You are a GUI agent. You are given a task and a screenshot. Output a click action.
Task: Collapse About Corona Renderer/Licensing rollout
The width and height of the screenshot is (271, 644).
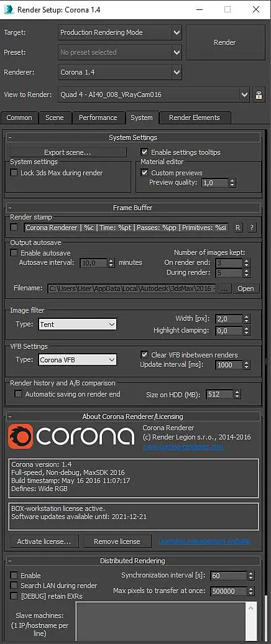pos(132,416)
